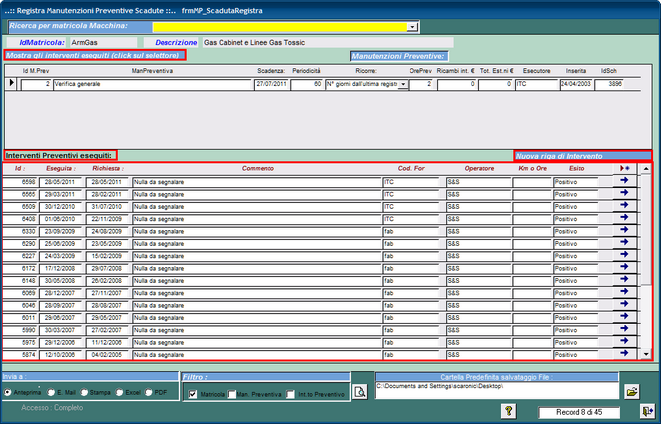661x424 pixels.
Task: Click the 'Commento' column header
Action: pos(258,168)
